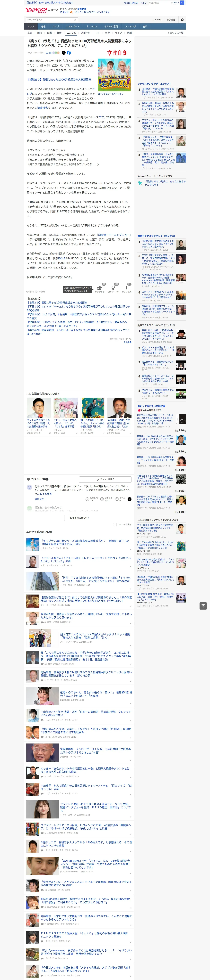Viewport: 210px width, 980px height.
Task: Click the Yahoo! JAPAN News logo
Action: tap(42, 10)
